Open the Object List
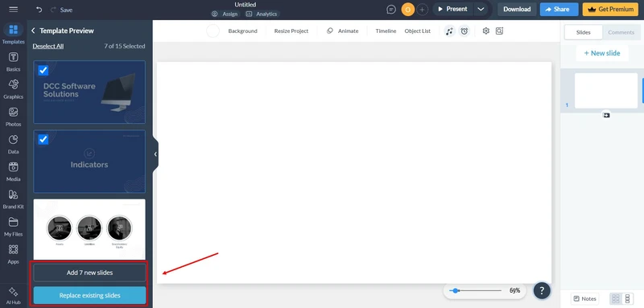644x308 pixels. [417, 31]
